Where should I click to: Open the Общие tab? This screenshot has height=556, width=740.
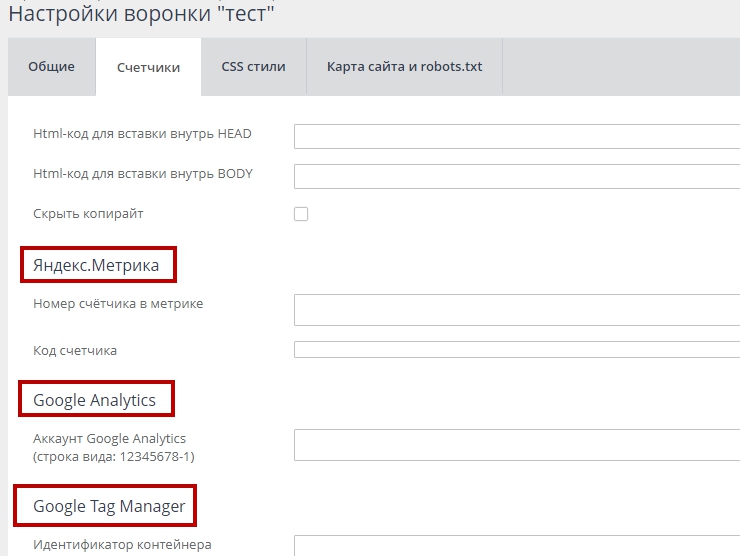[51, 67]
